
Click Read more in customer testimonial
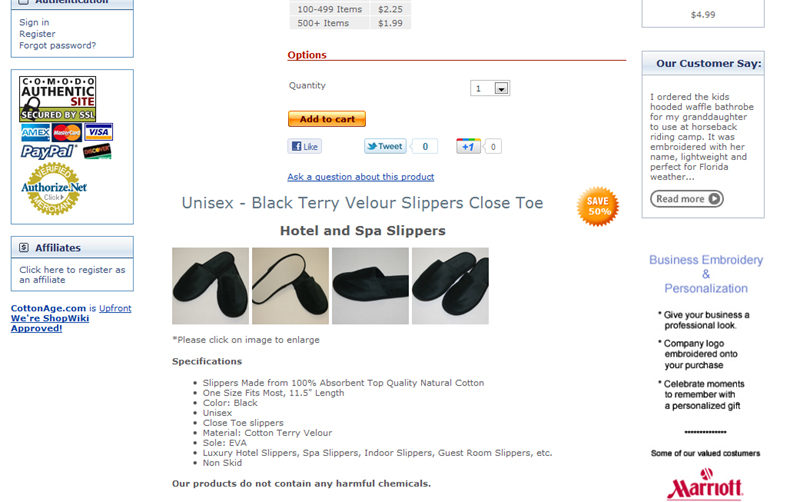[687, 198]
